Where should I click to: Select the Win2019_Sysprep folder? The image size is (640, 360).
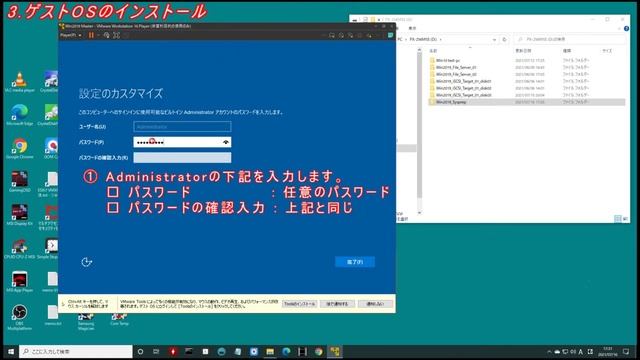[x=527, y=102]
